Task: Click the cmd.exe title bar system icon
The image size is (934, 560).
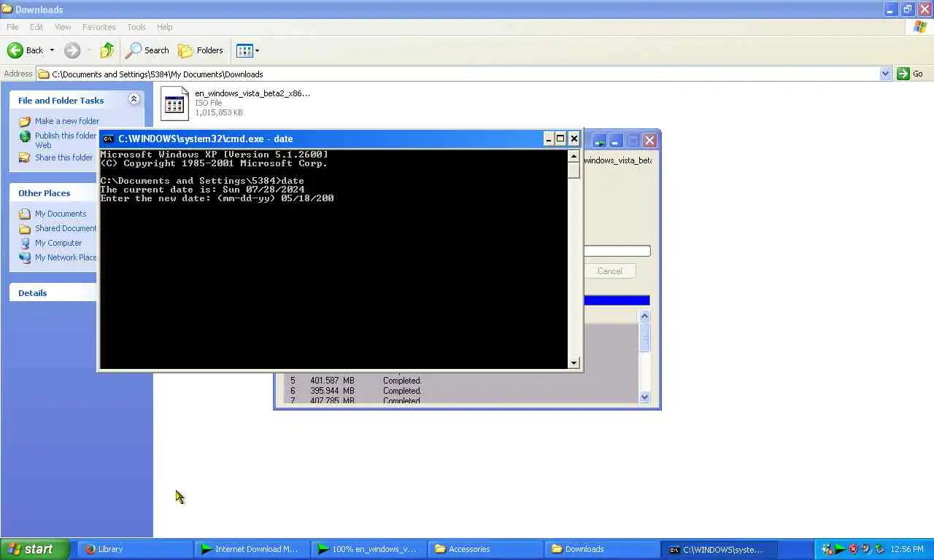Action: (x=108, y=139)
